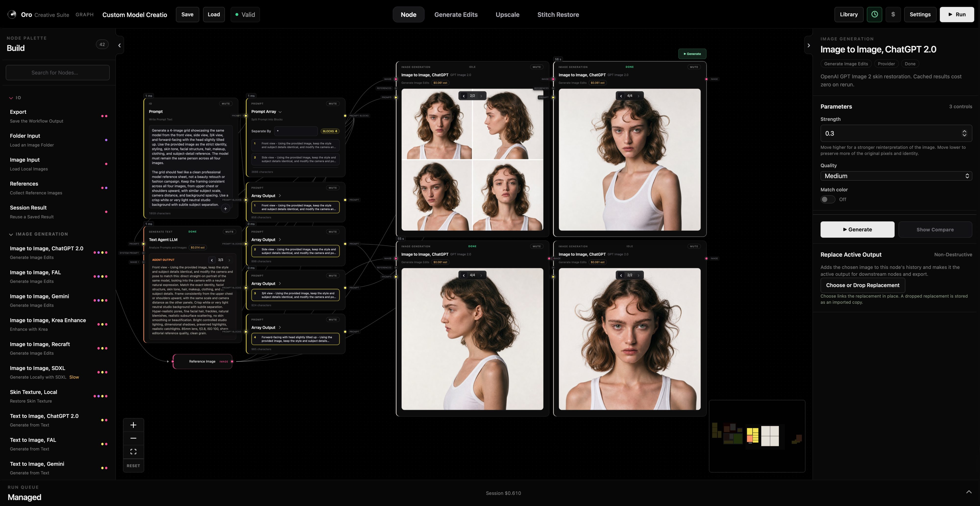This screenshot has height=506, width=980.
Task: Next image arrow on top-right 4/4 preview
Action: (638, 96)
